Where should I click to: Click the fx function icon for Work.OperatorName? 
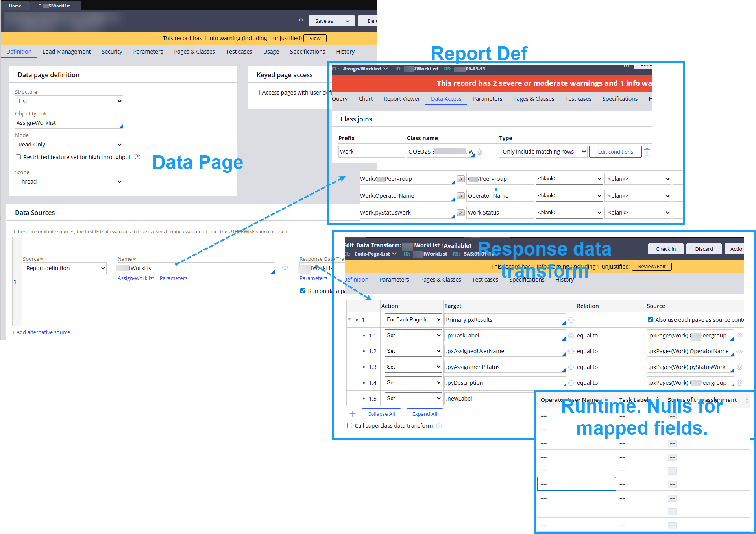coord(460,196)
